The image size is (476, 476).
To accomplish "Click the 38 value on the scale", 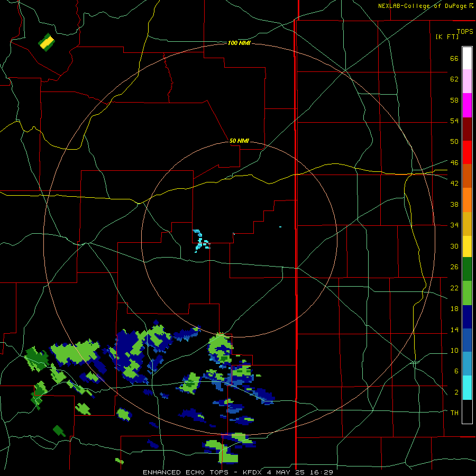I will pos(454,204).
